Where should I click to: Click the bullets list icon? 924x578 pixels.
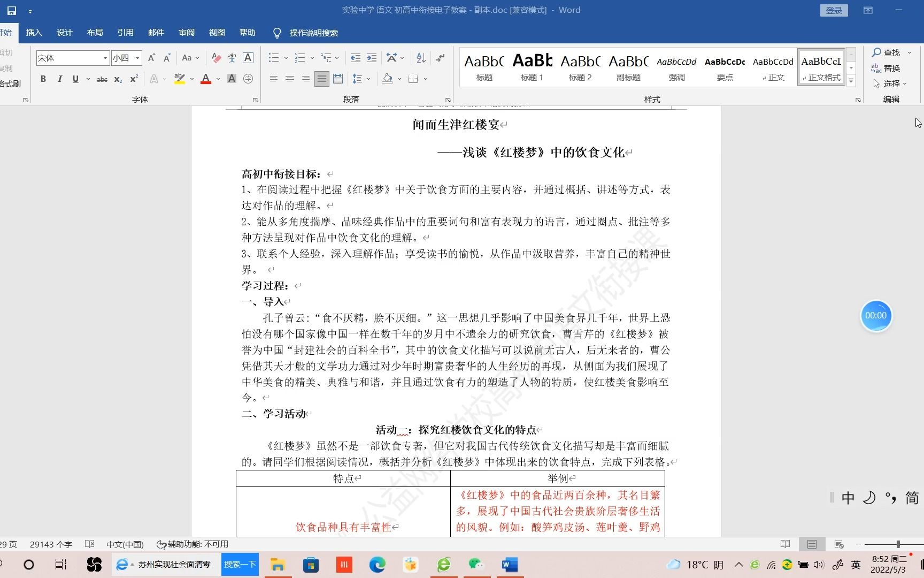[x=274, y=58]
